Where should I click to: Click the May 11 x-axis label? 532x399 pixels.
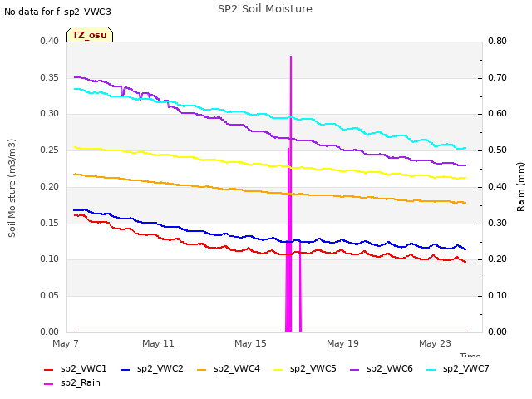158,343
